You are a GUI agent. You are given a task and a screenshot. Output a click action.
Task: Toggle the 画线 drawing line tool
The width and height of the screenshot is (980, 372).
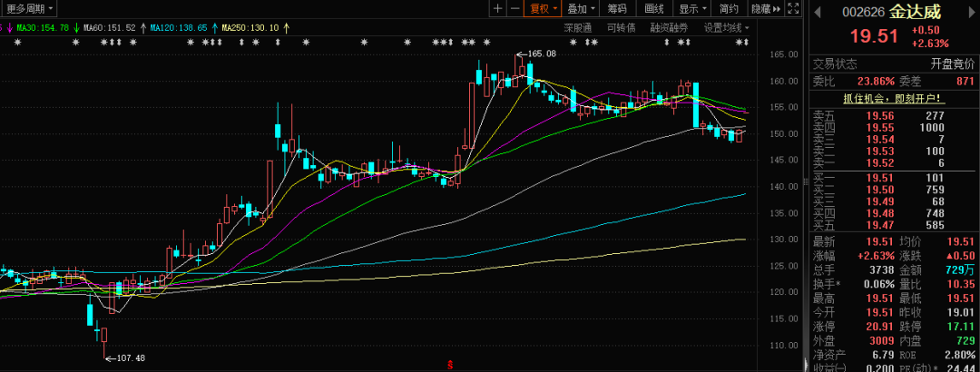(654, 8)
